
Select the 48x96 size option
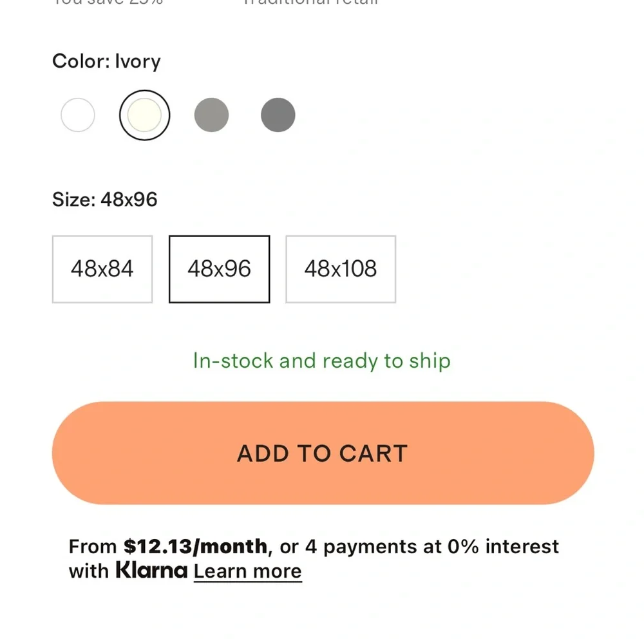tap(220, 269)
